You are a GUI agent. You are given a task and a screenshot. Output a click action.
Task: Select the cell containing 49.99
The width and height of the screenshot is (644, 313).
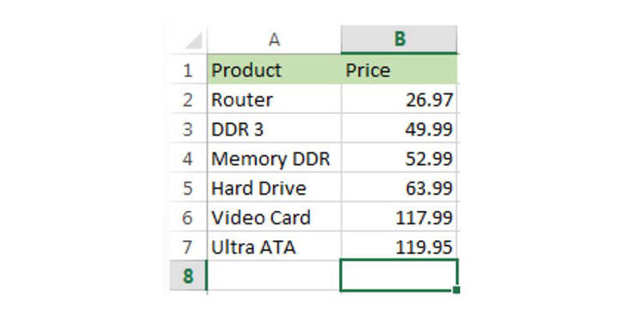tap(398, 129)
